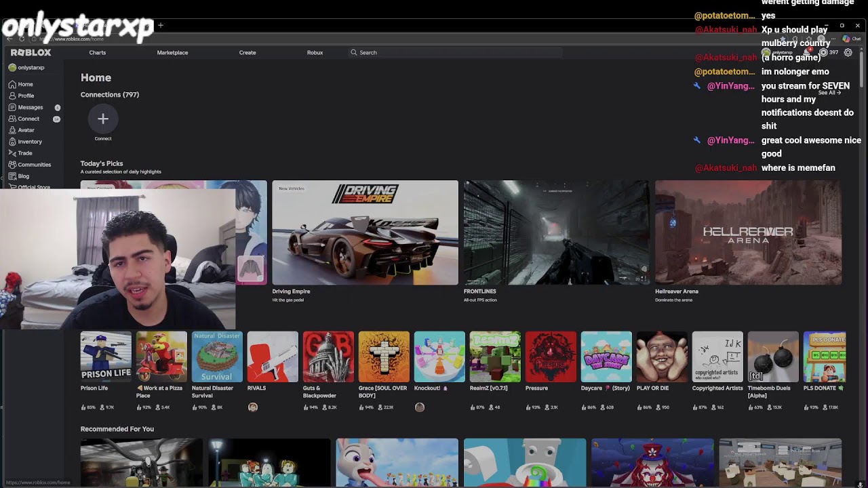Click the 'Driving Empire' title under the card
This screenshot has height=488, width=868.
291,291
